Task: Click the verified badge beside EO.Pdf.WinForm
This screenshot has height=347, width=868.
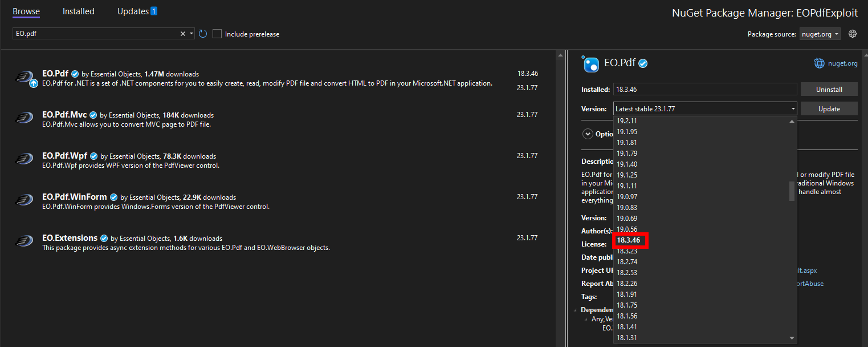Action: pos(113,197)
